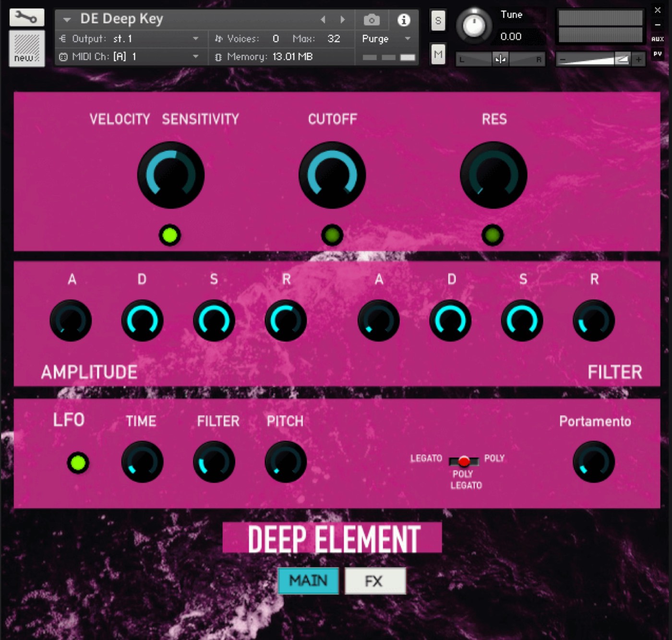Click the Velocity Sensitivity knob
This screenshot has width=672, height=640.
(x=171, y=175)
